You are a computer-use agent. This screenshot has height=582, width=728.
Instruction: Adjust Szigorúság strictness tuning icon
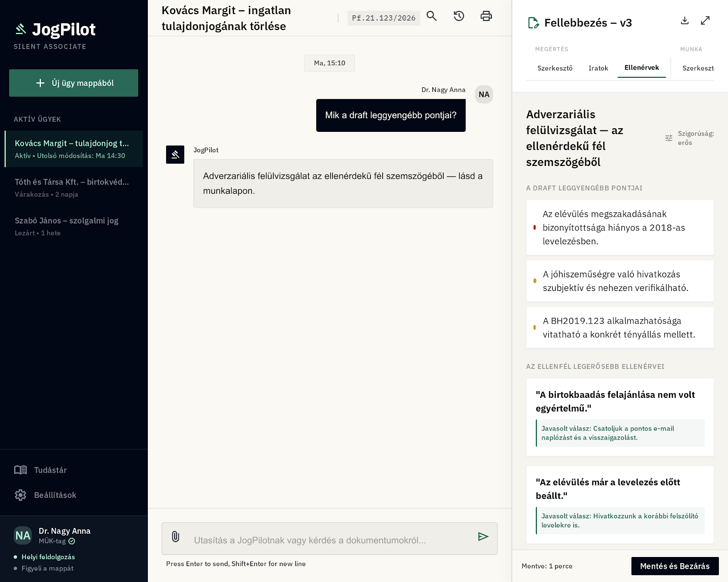tap(668, 138)
